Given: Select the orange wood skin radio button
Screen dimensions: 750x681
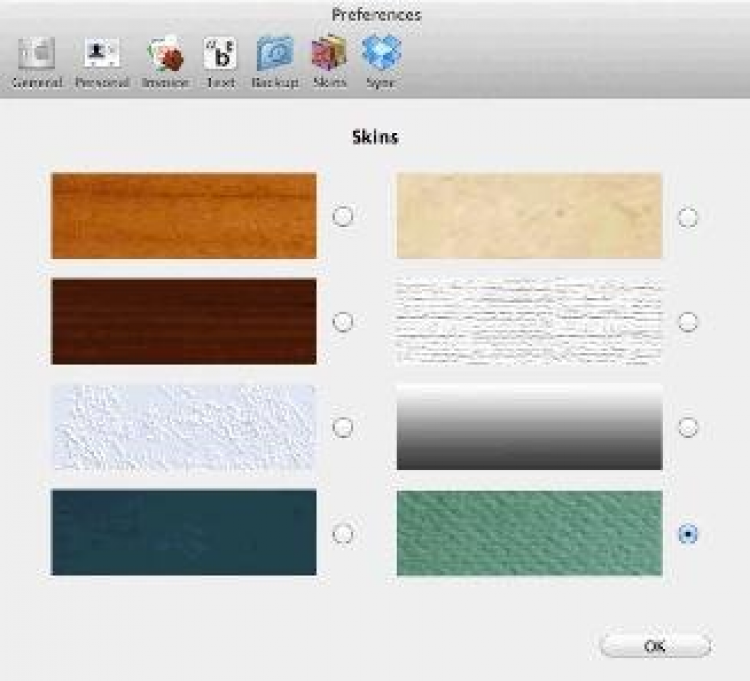Looking at the screenshot, I should [x=342, y=216].
